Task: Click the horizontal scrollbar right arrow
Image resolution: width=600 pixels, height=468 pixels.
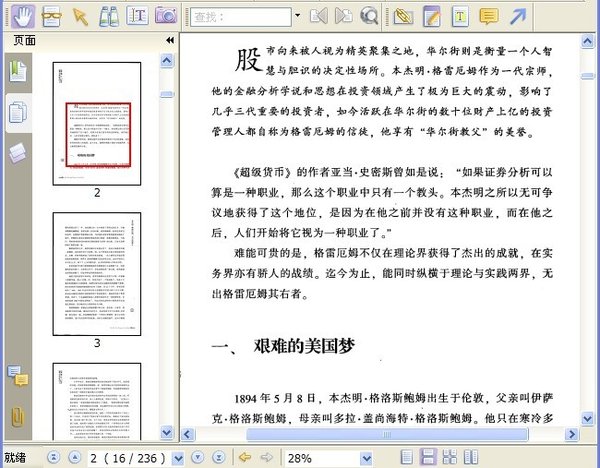Action: (x=572, y=434)
